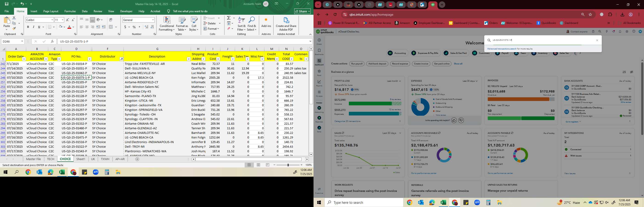Viewport: 644px width, 207px height.
Task: Open the Data ribbon tab
Action: 85,11
